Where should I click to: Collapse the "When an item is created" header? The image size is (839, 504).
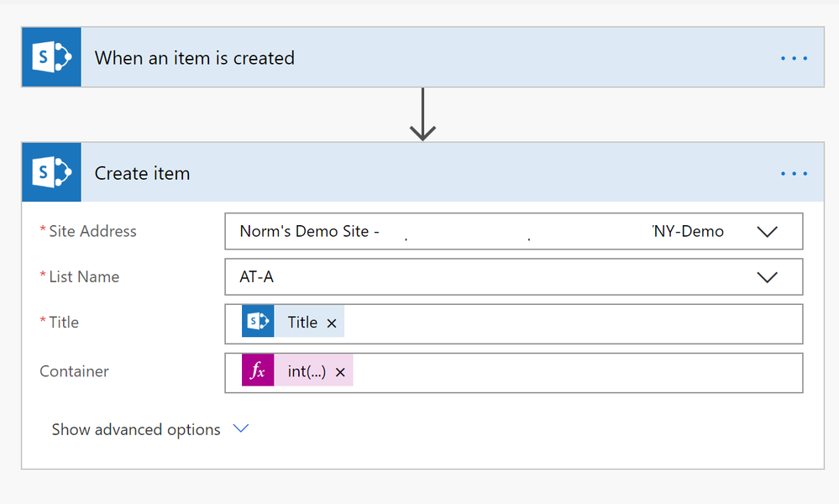click(420, 58)
